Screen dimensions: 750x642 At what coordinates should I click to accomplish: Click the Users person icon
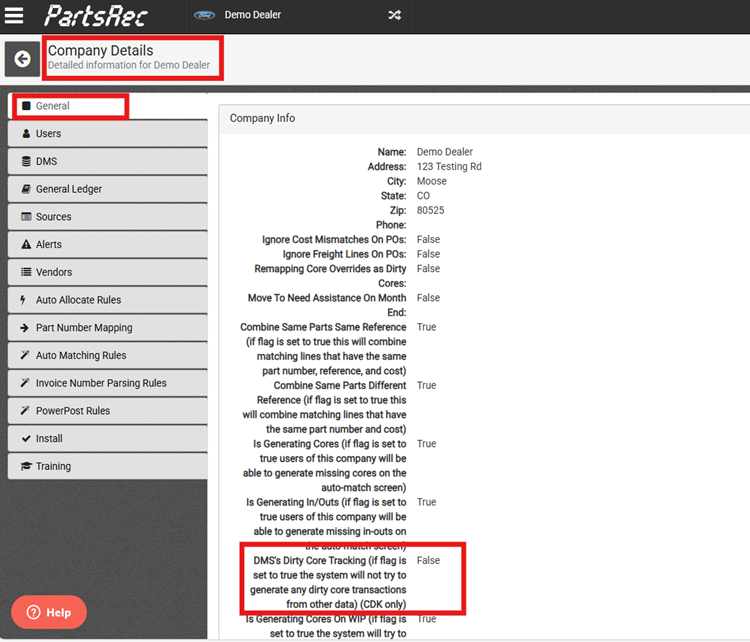26,133
